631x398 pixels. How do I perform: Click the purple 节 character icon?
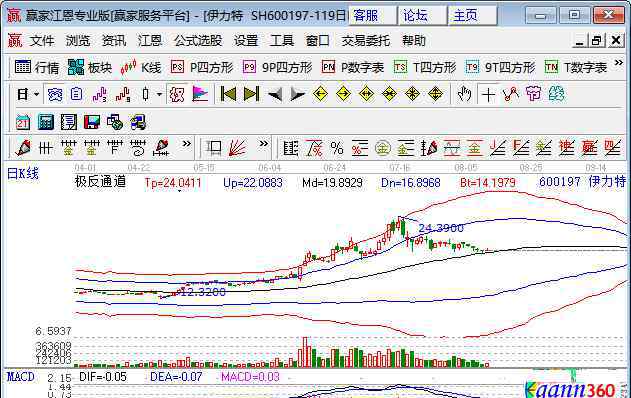pos(534,94)
